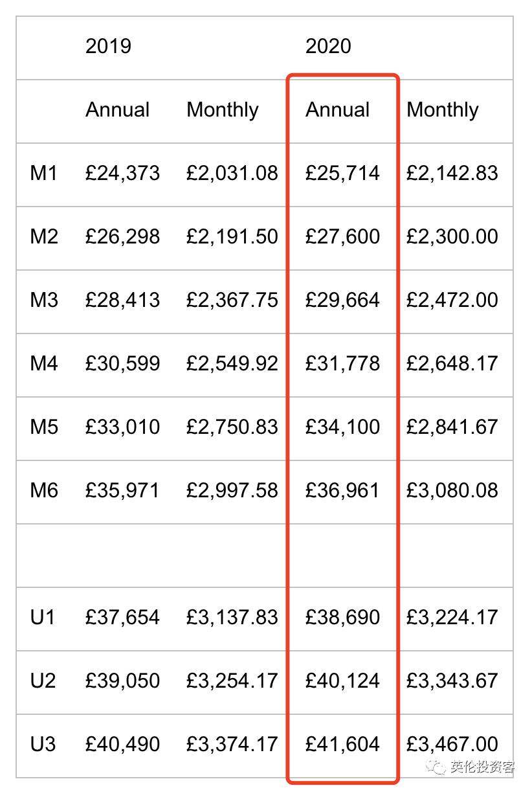Click the M2 monthly value £2,300.00
The width and height of the screenshot is (532, 790).
(452, 236)
